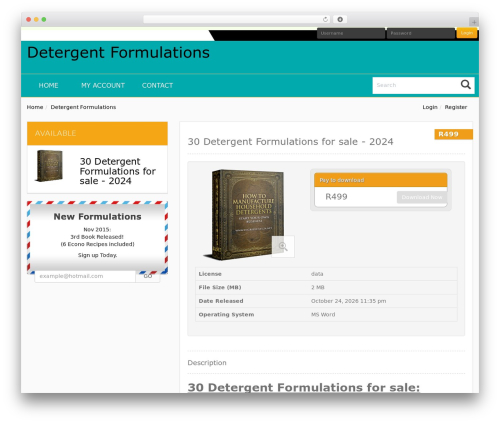Click the Date Released value
This screenshot has width=500, height=423.
[x=348, y=301]
